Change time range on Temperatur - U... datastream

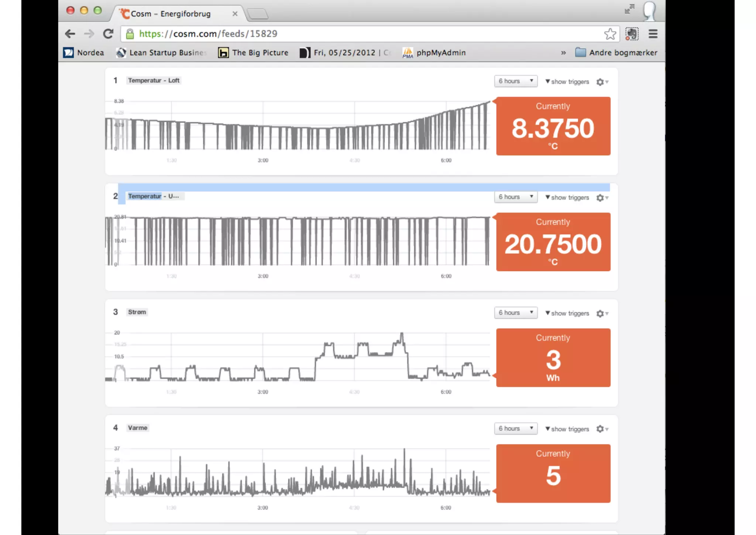tap(516, 197)
